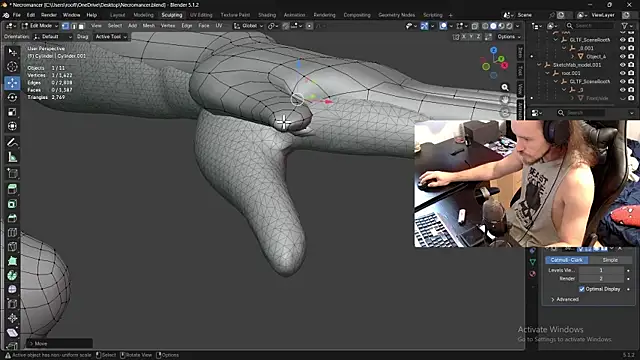Viewport: 640px width, 360px height.
Task: Enable edge select mode
Action: (x=73, y=26)
